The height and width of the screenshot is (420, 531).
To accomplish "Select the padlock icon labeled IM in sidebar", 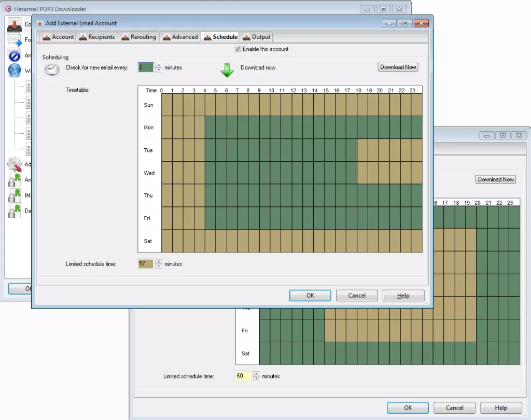I will pos(15,195).
